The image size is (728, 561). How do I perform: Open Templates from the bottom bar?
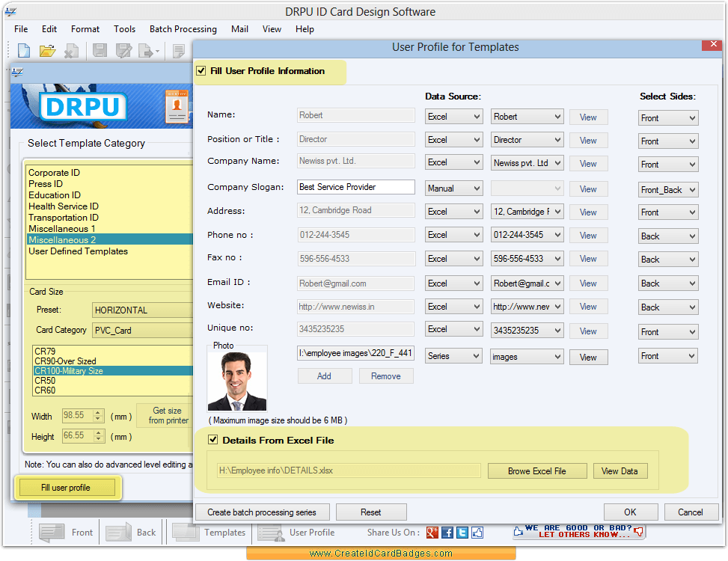click(209, 533)
